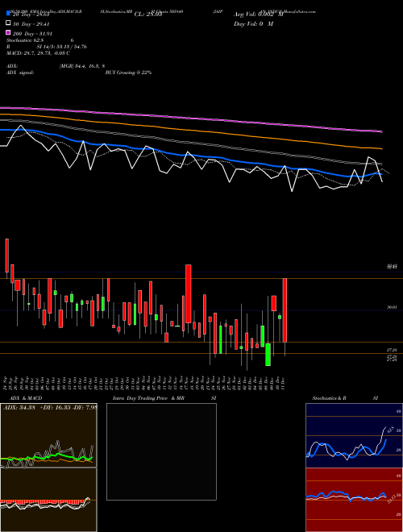Click the 'ADX signal:' label

click(x=20, y=73)
